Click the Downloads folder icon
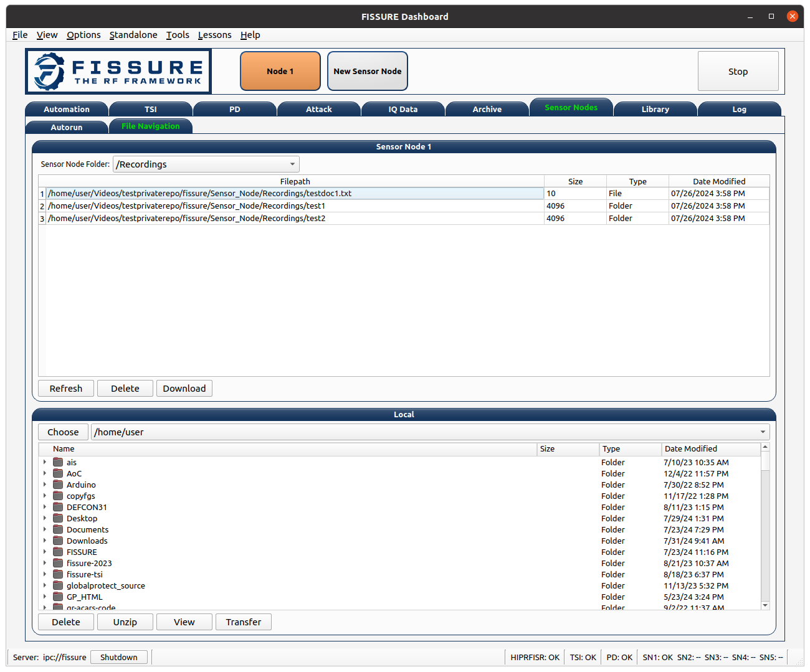 coord(58,541)
